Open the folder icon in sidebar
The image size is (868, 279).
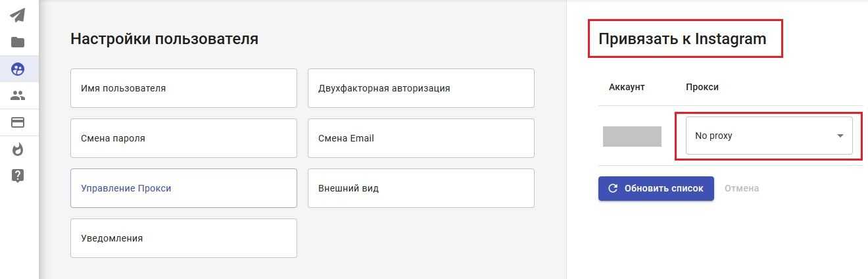(x=18, y=42)
